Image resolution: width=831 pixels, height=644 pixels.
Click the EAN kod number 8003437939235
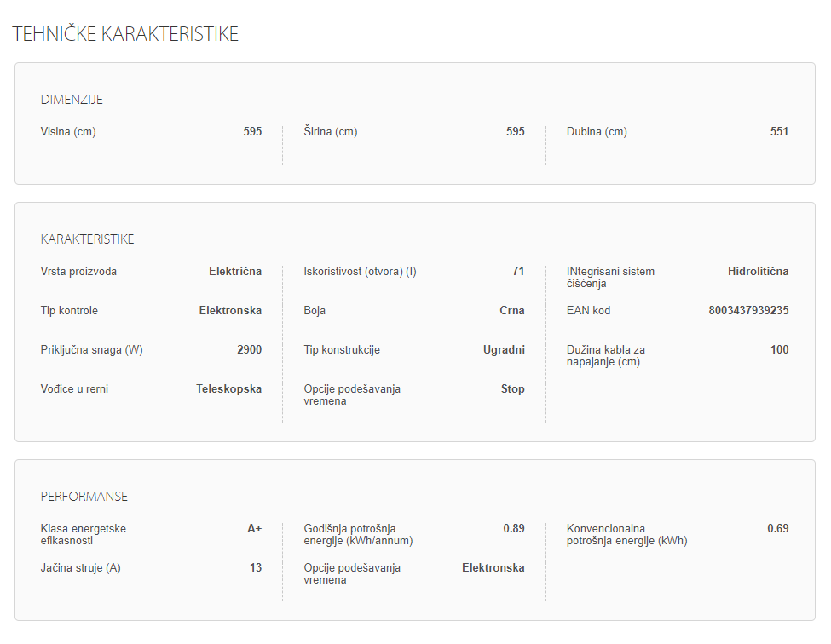(748, 311)
